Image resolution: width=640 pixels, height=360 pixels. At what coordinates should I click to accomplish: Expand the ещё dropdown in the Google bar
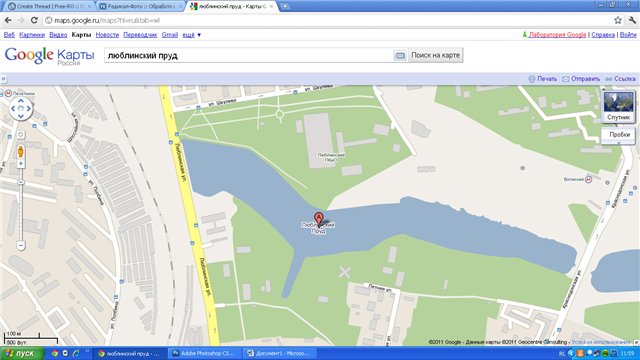(191, 35)
